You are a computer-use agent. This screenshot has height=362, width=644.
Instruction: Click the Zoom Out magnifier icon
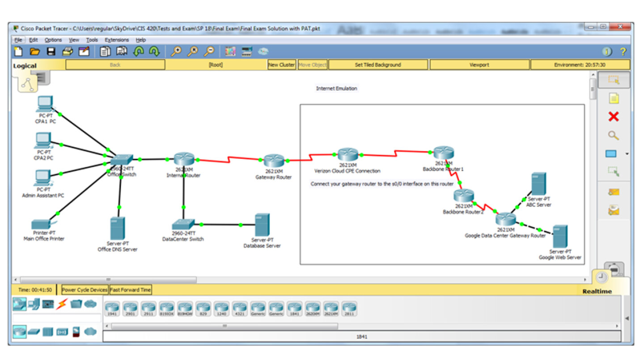coord(209,52)
